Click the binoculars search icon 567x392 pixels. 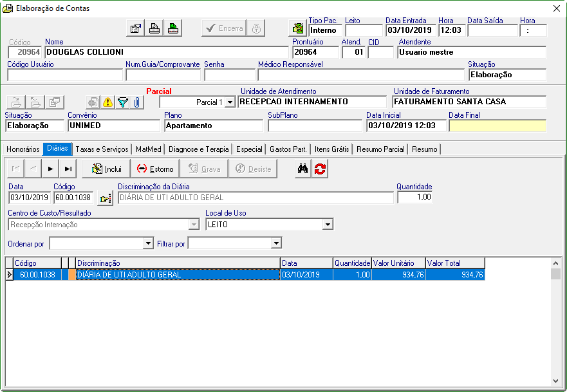point(302,169)
